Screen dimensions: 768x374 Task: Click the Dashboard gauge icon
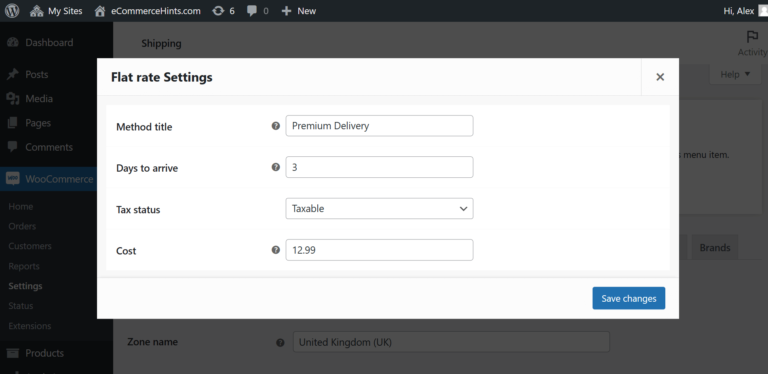(13, 43)
